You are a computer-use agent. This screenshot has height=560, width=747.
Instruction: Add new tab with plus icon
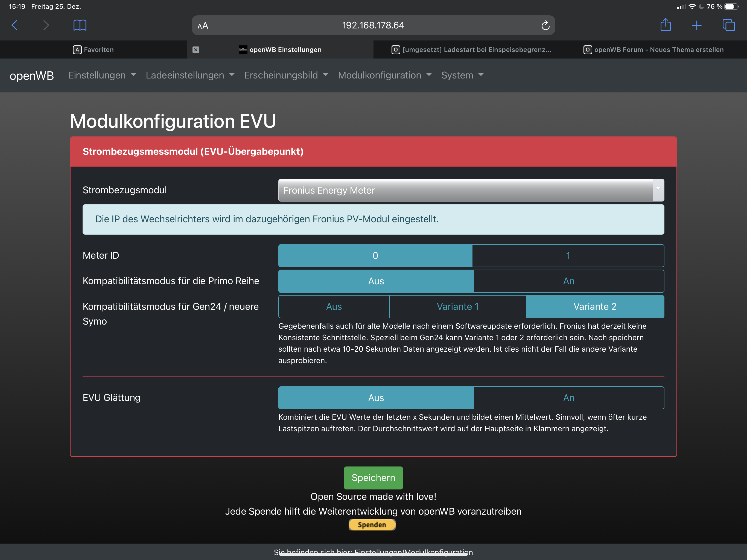[x=696, y=25]
